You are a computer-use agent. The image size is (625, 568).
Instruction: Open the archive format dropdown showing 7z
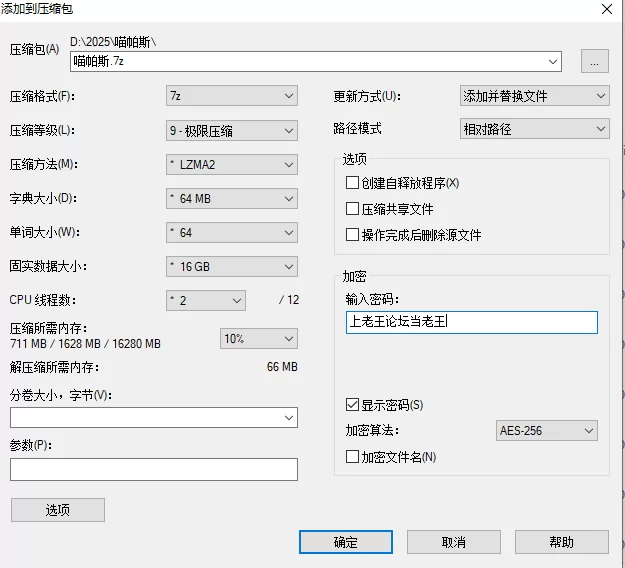point(232,96)
